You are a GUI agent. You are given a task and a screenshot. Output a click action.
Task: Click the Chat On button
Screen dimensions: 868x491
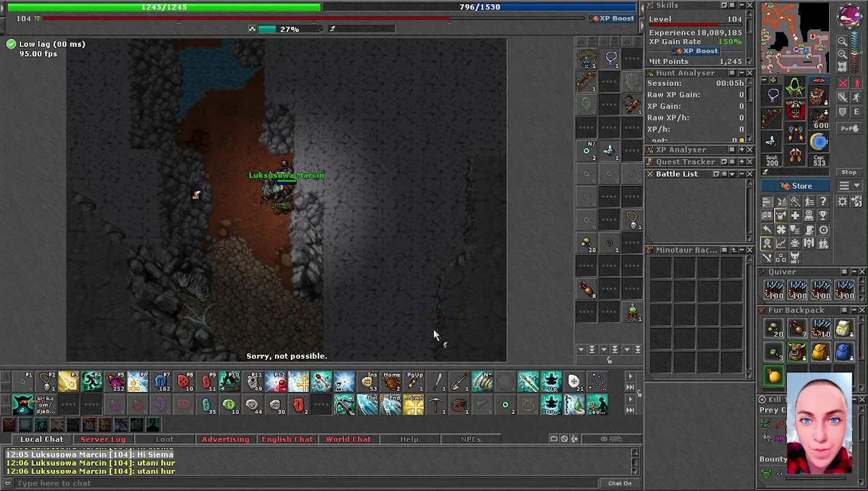(x=620, y=483)
